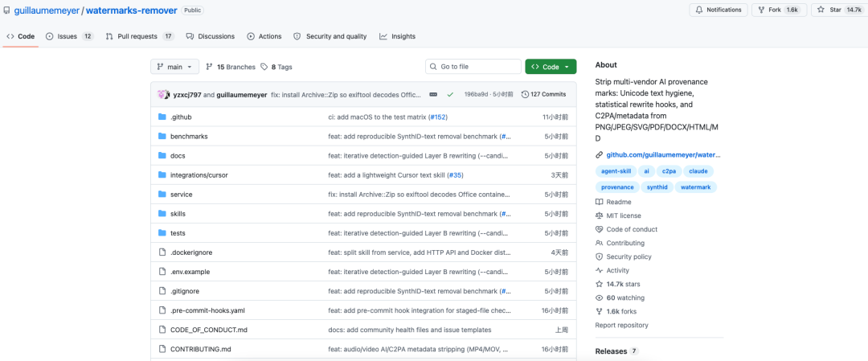Screen dimensions: 868x361
Task: Open the Pull requests tab
Action: (x=140, y=36)
